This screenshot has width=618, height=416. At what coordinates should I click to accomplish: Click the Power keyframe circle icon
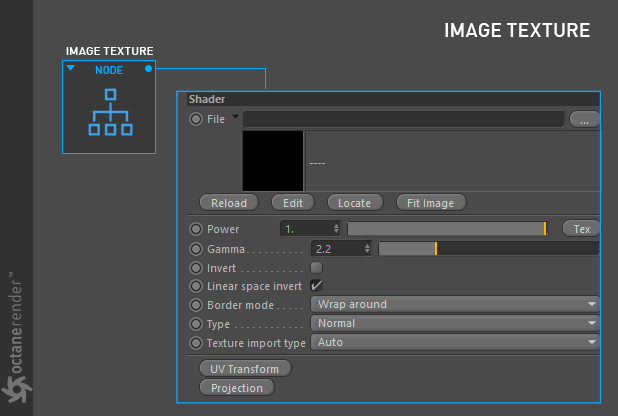[196, 229]
